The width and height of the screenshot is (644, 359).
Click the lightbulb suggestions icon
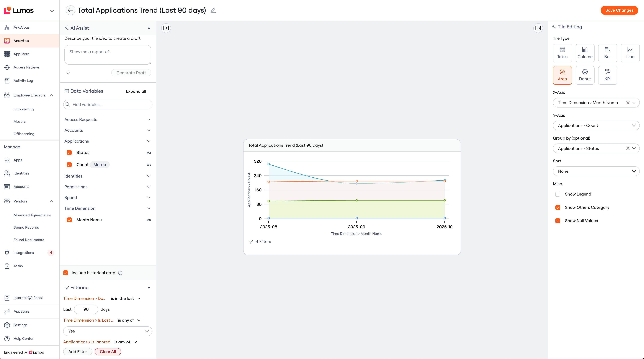68,73
